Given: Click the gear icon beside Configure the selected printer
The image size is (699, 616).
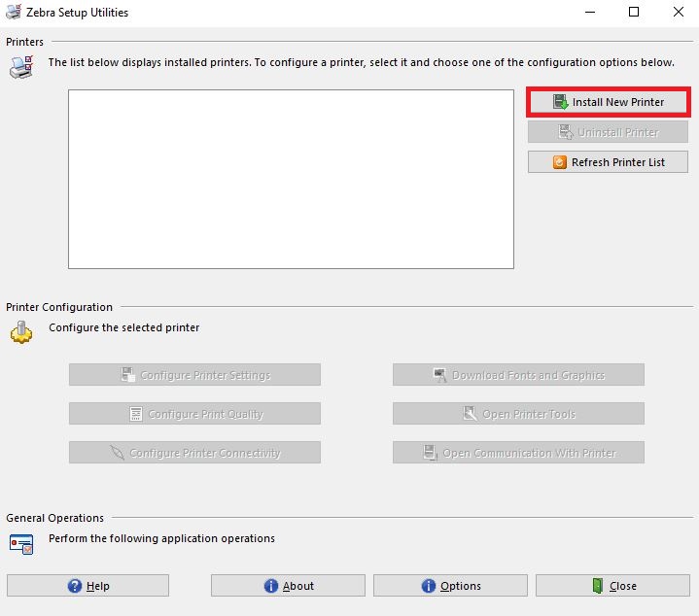Looking at the screenshot, I should (21, 332).
